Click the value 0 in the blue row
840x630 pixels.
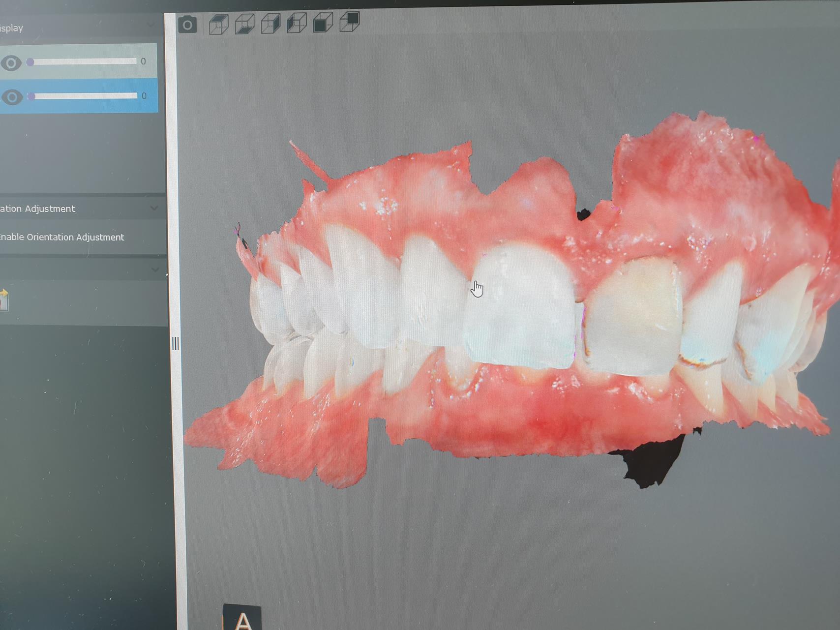(x=144, y=96)
